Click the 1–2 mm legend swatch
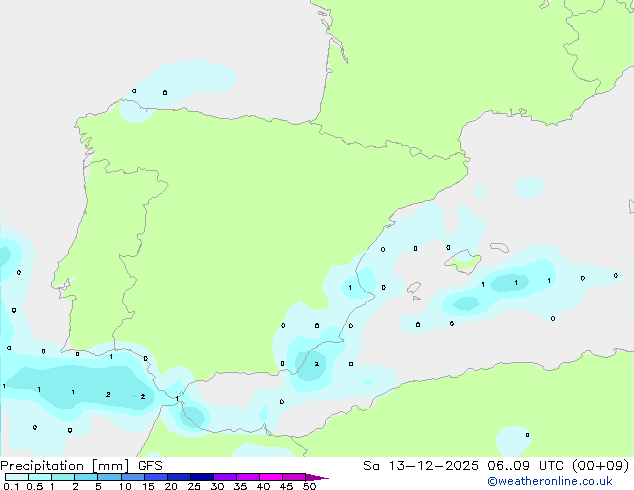Screen dimensions: 634x490 63,477
